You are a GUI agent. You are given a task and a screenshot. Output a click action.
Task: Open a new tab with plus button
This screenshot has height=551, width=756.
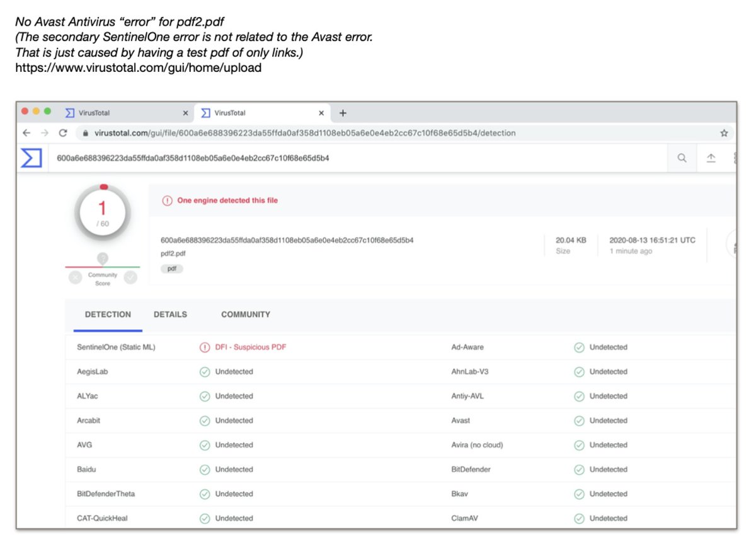[343, 113]
